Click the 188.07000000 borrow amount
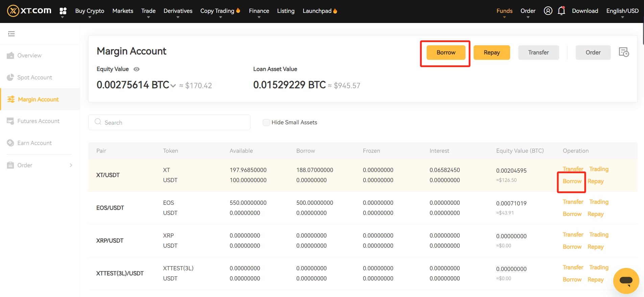Viewport: 644px width, 297px height. point(314,170)
